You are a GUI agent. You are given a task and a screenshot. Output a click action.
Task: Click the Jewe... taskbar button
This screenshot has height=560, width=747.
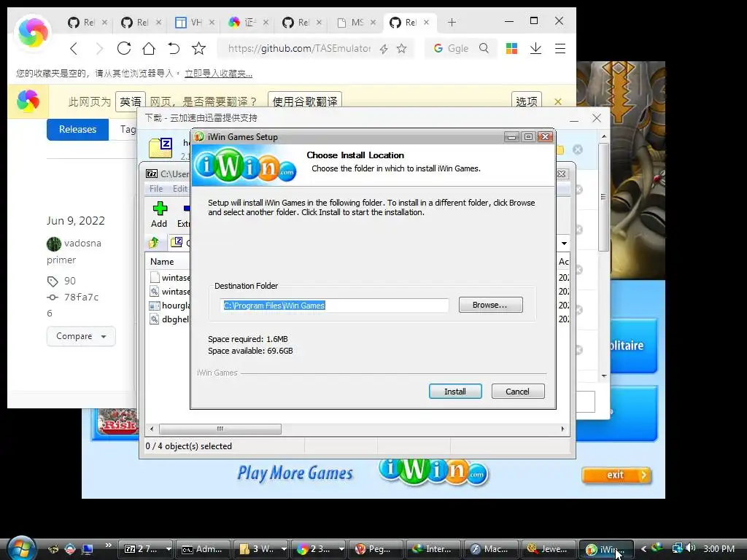549,549
